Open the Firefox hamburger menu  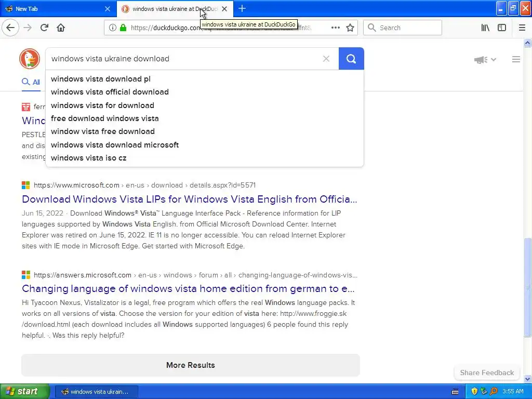pyautogui.click(x=522, y=28)
